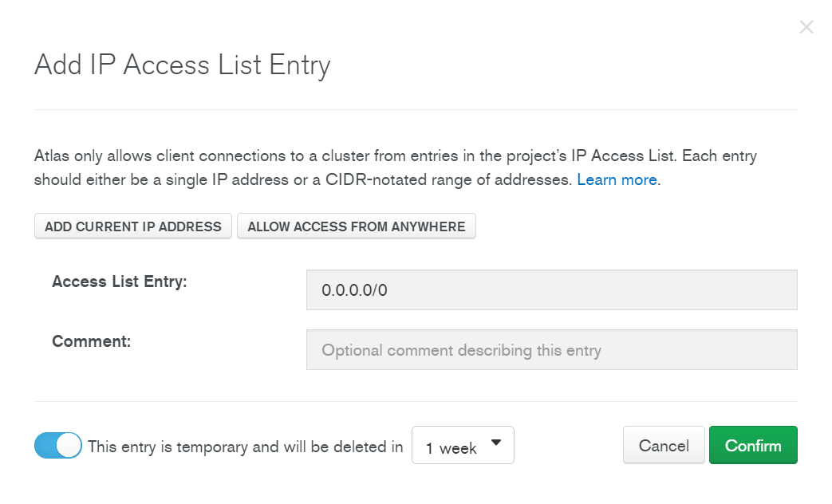Click the Add Current IP Address button
The width and height of the screenshot is (832, 504).
133,226
